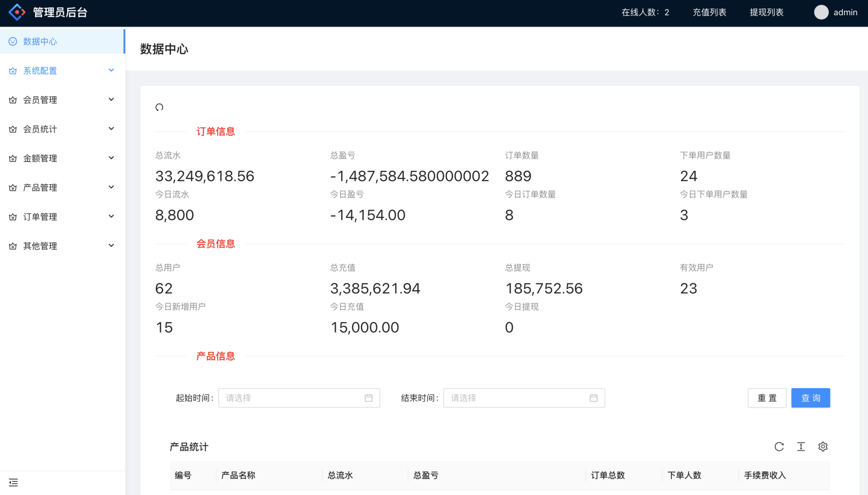This screenshot has height=495, width=868.
Task: Click the crown icon beside 会员管理
Action: point(13,100)
